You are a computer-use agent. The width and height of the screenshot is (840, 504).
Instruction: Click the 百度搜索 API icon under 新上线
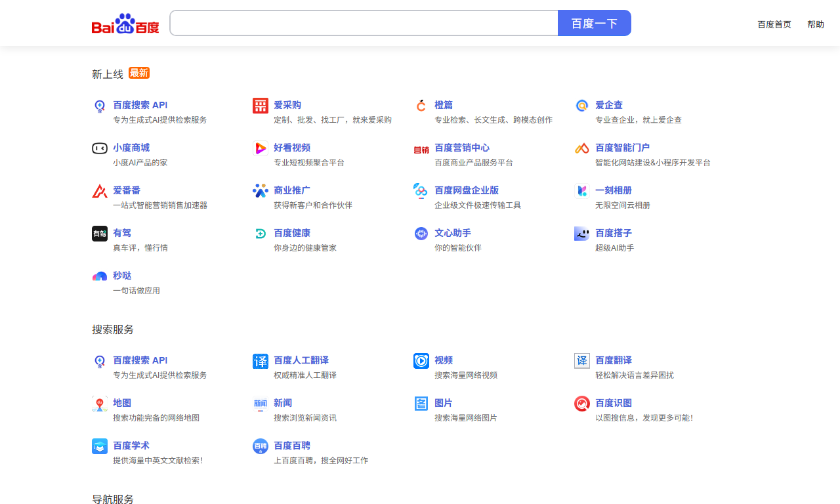coord(100,106)
